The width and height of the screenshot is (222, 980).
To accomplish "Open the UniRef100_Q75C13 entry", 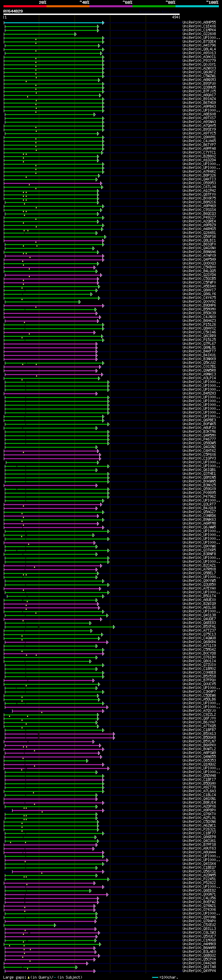I will (199, 634).
